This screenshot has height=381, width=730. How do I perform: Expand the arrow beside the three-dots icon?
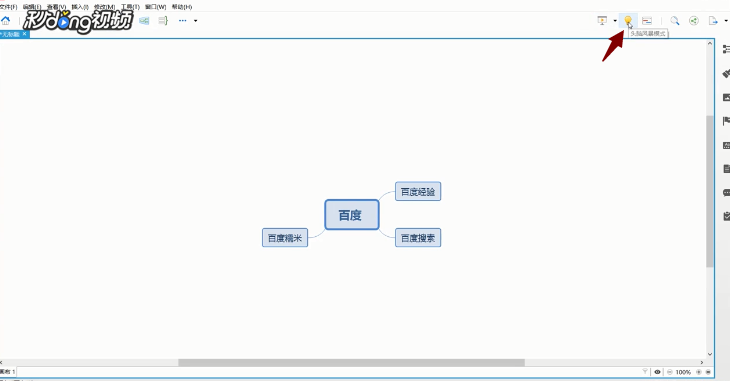click(196, 20)
